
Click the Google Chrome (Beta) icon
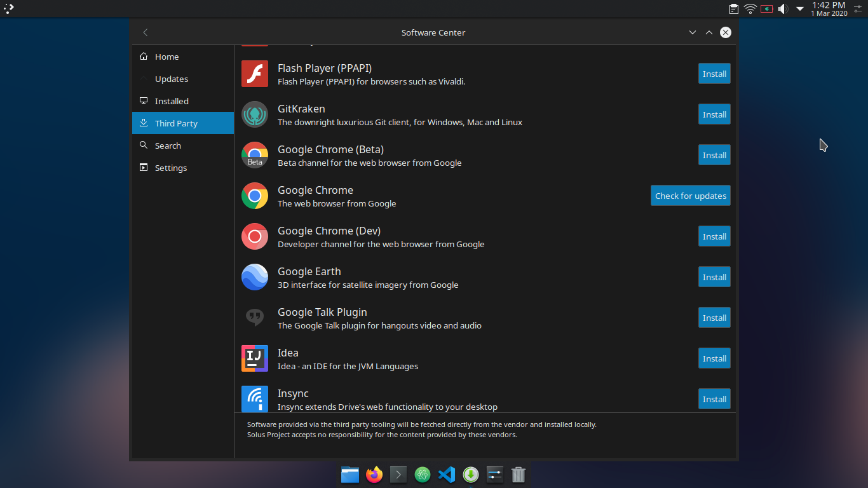[x=255, y=155]
